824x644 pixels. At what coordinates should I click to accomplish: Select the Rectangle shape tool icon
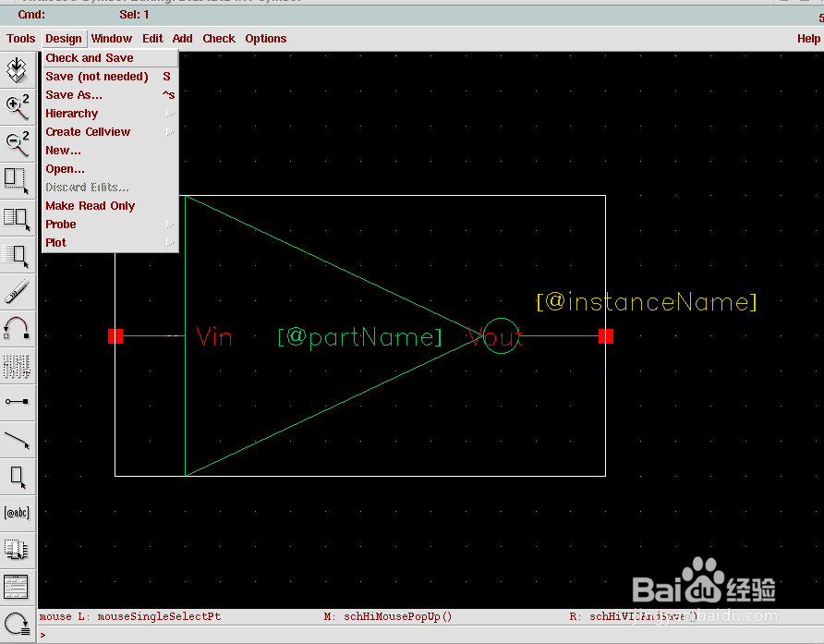[18, 477]
